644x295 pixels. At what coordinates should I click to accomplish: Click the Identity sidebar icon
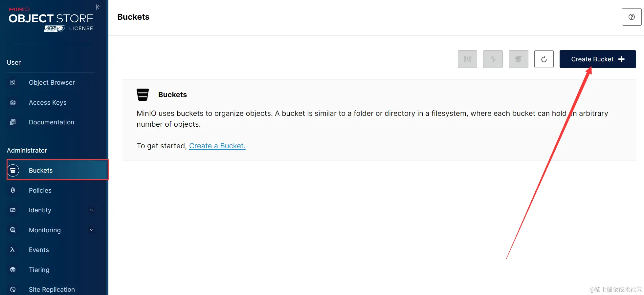13,210
